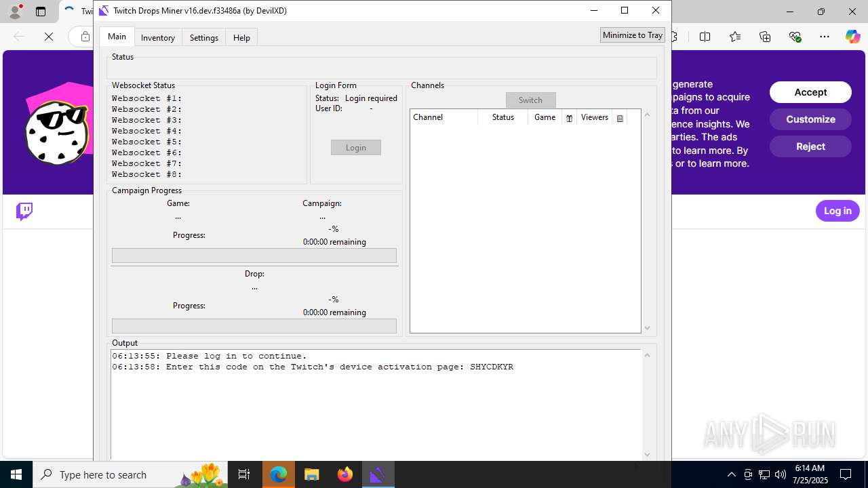Click the taskbar search box
This screenshot has width=868, height=488.
point(131,474)
